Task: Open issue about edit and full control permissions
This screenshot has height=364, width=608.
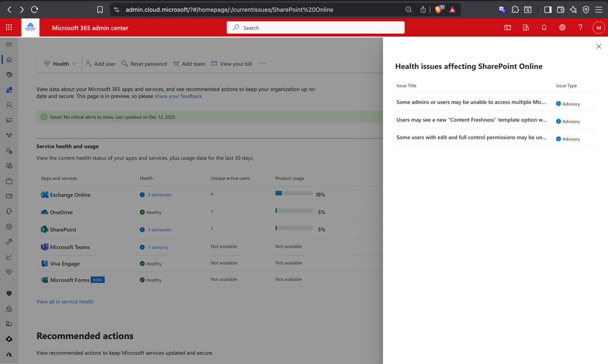Action: pos(471,137)
